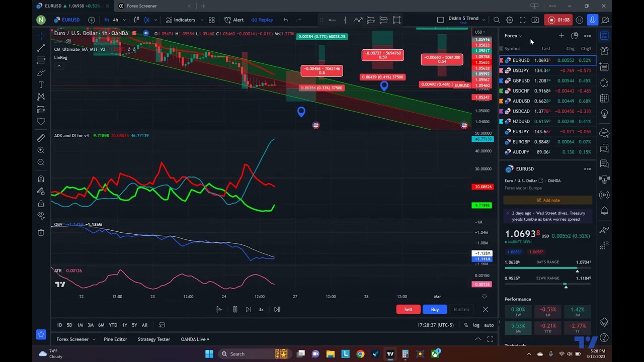Open the Forex watchlist dropdown
Screen dimensions: 644x362
(x=514, y=36)
